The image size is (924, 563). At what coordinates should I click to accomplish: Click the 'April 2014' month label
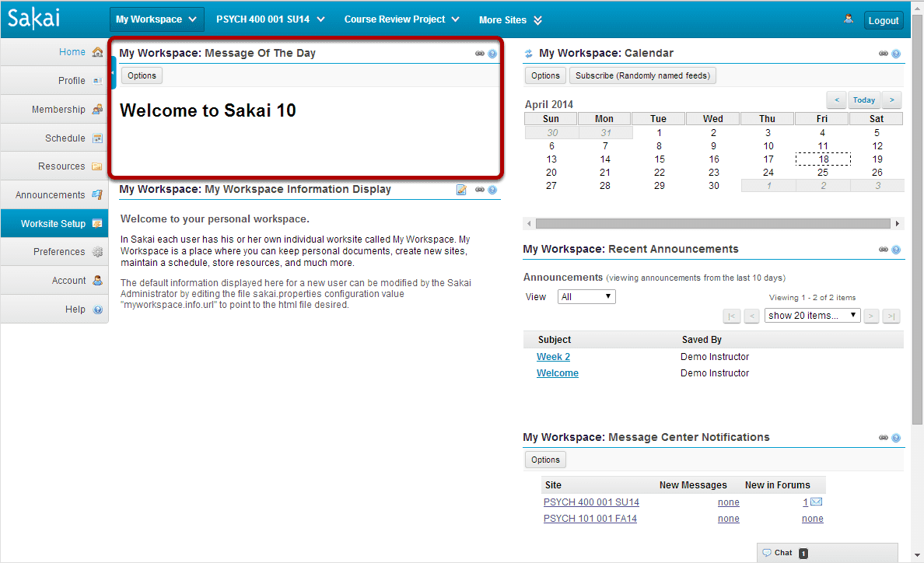click(548, 104)
